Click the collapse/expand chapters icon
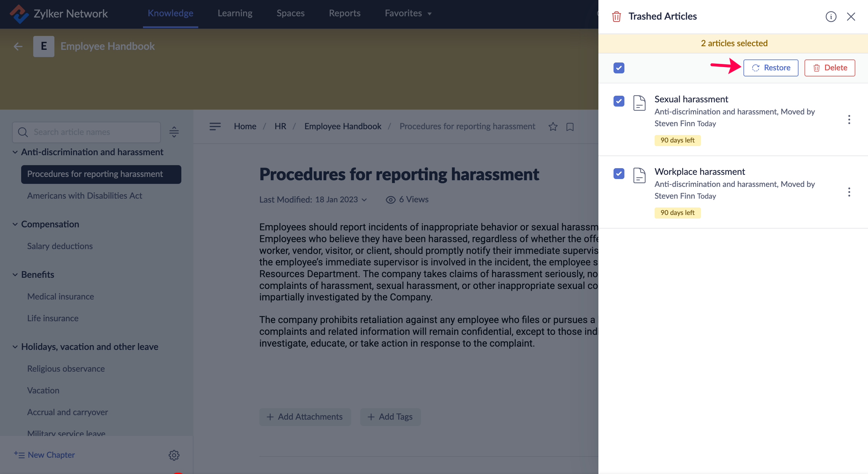The image size is (868, 474). coord(174,132)
